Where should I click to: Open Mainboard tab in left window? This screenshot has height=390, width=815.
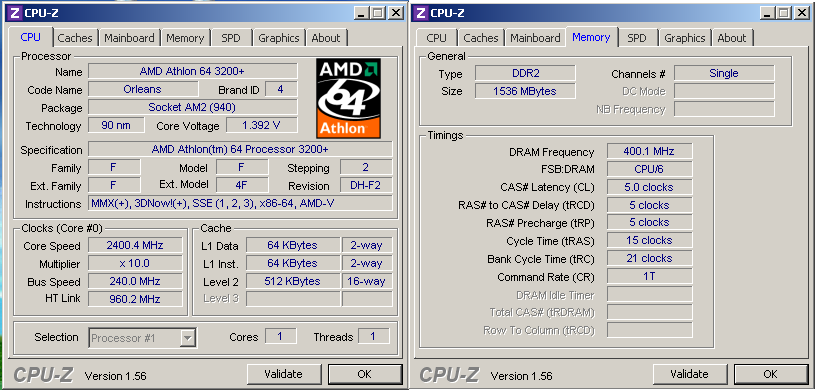pyautogui.click(x=129, y=38)
